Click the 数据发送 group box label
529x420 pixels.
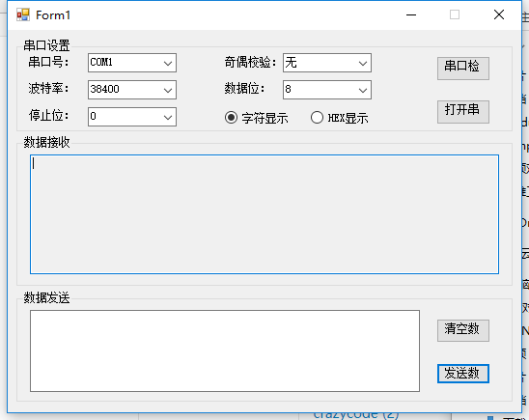click(x=46, y=297)
